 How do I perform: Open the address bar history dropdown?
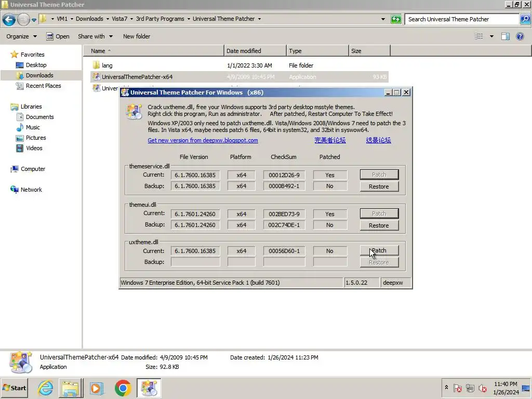(x=383, y=19)
